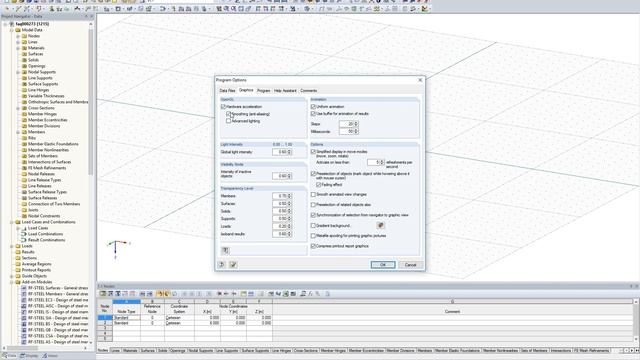The width and height of the screenshot is (640, 360).
Task: Click the Printout Reports folder icon
Action: coord(18,270)
